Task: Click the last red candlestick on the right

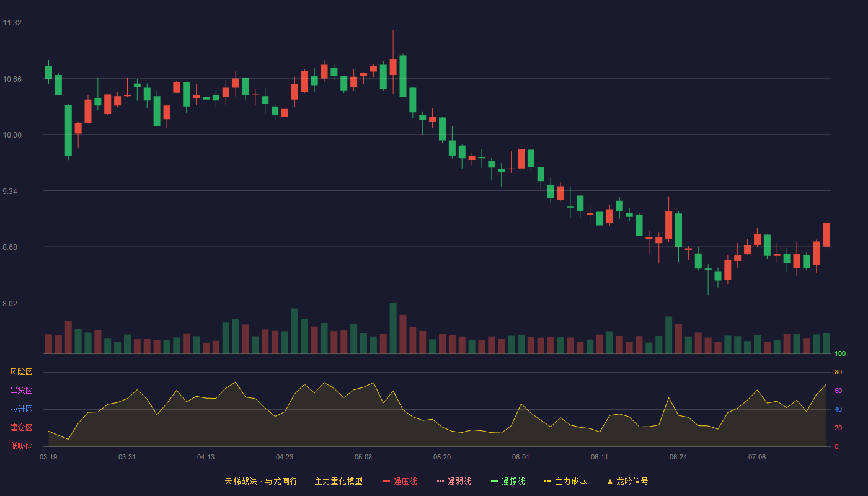Action: point(826,235)
